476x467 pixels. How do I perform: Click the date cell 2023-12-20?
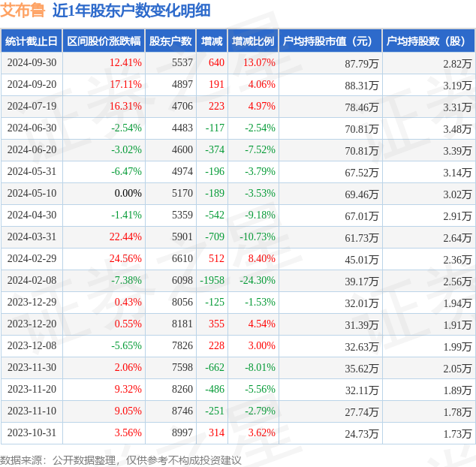pyautogui.click(x=32, y=324)
